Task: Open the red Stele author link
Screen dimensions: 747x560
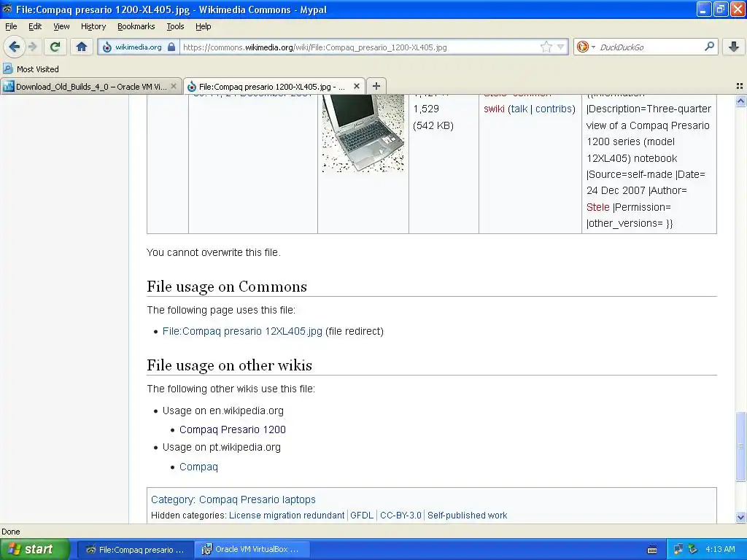Action: point(598,207)
